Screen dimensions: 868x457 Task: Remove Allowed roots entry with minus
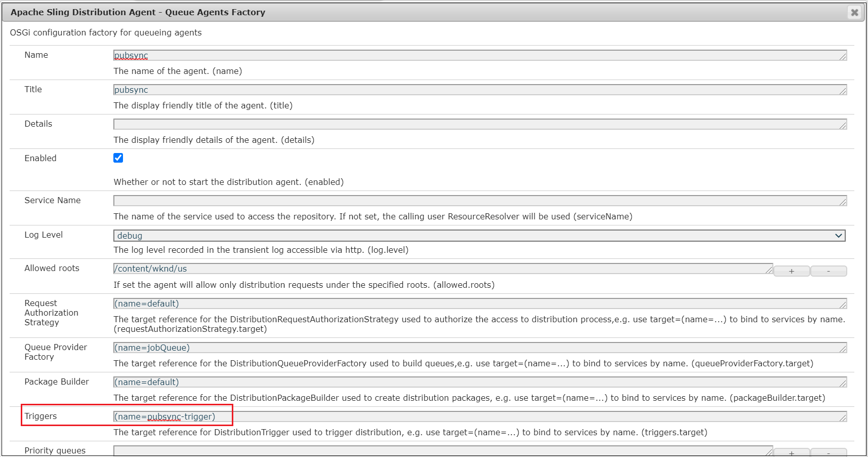click(829, 271)
